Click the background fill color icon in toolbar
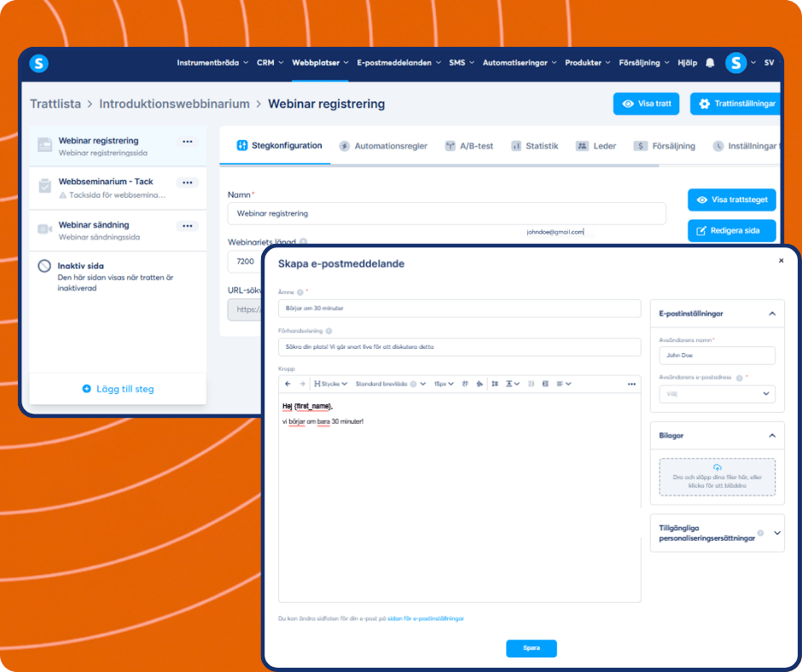 point(479,384)
